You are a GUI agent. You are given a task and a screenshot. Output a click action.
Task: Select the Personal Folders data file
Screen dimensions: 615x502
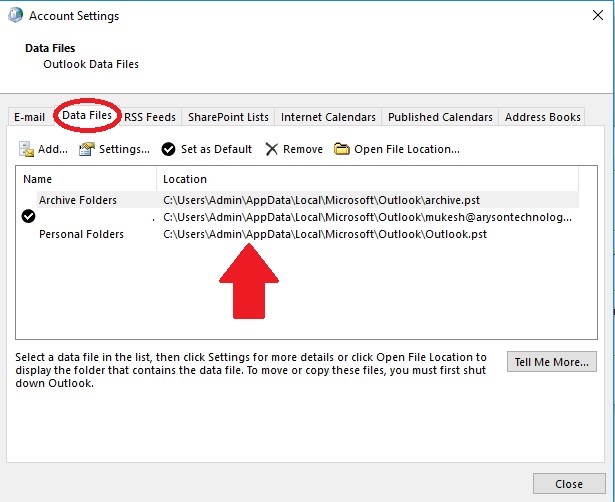81,234
